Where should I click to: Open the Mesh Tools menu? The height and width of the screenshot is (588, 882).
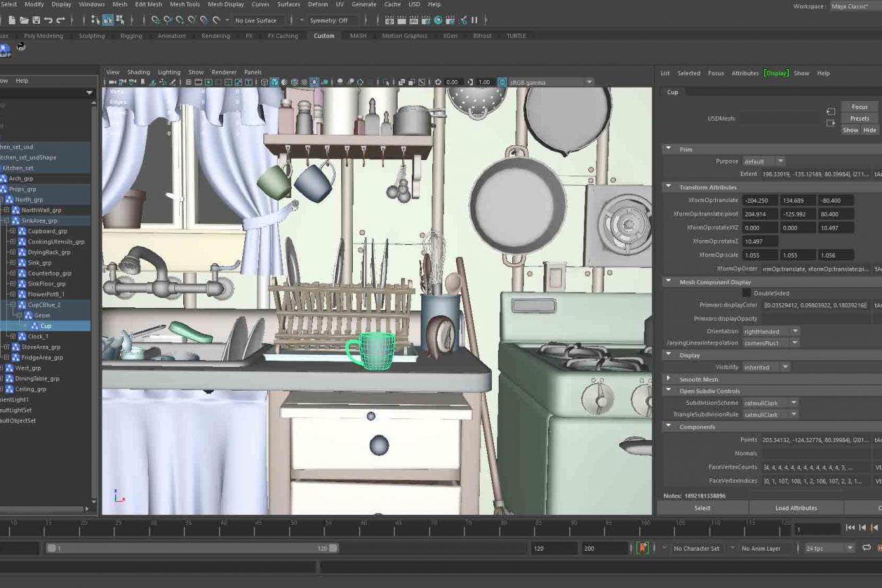pos(183,4)
